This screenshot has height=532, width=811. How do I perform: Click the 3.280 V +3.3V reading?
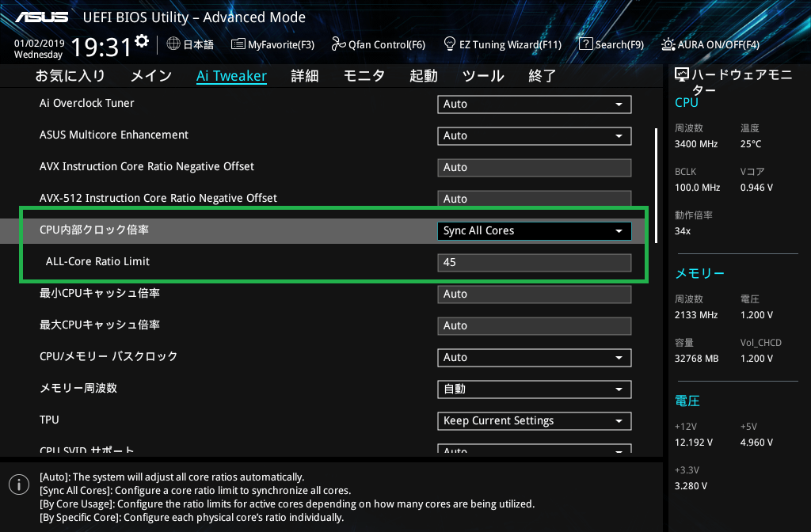click(691, 485)
